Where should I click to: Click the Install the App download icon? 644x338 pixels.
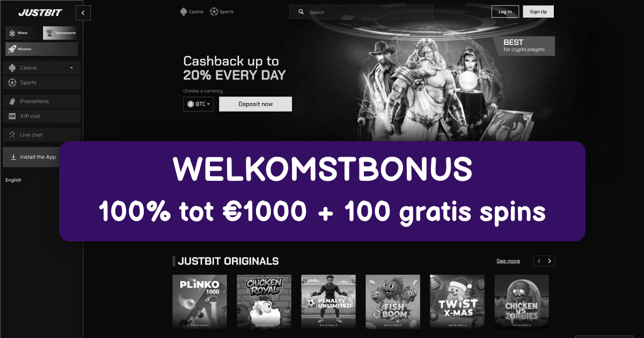click(13, 157)
